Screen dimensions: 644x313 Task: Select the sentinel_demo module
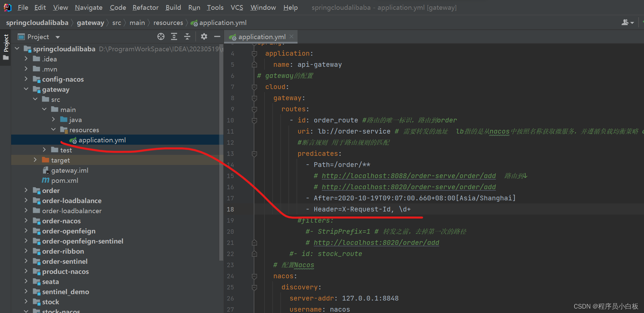[x=65, y=292]
